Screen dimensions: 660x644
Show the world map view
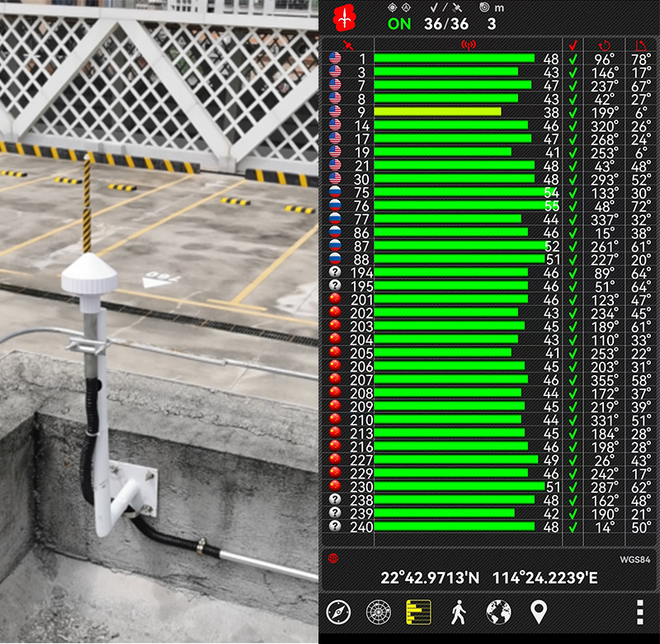[498, 612]
